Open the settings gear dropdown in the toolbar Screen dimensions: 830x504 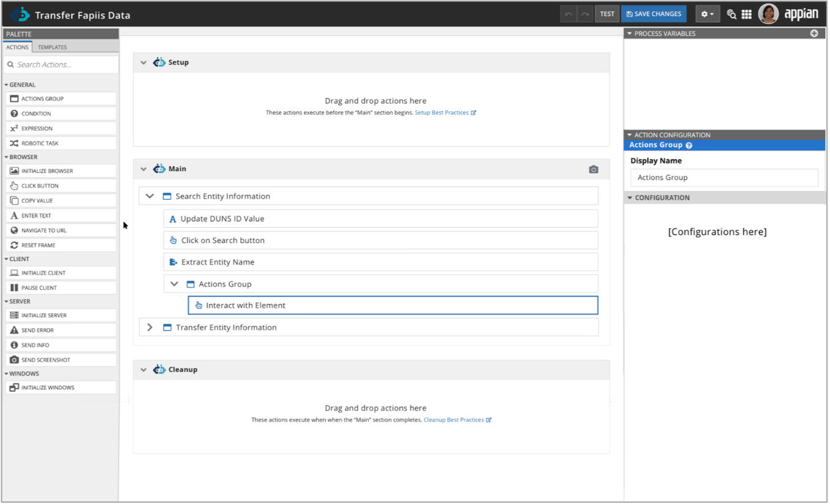coord(707,13)
